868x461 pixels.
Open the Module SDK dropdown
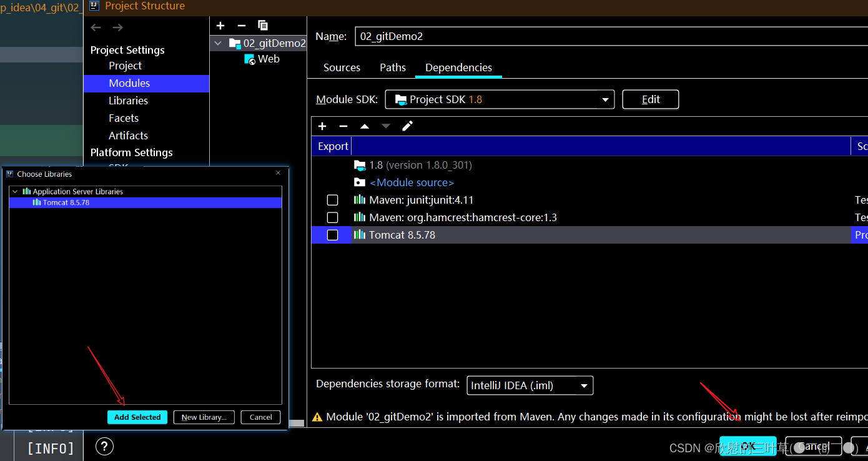(x=500, y=99)
